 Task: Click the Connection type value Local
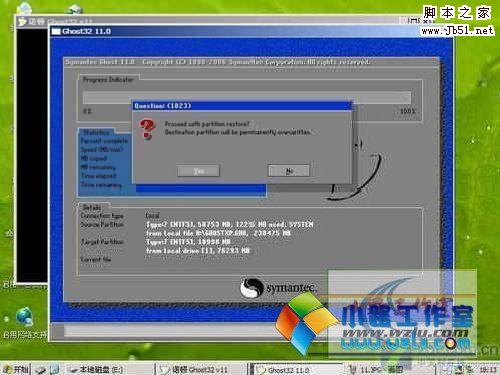[152, 215]
